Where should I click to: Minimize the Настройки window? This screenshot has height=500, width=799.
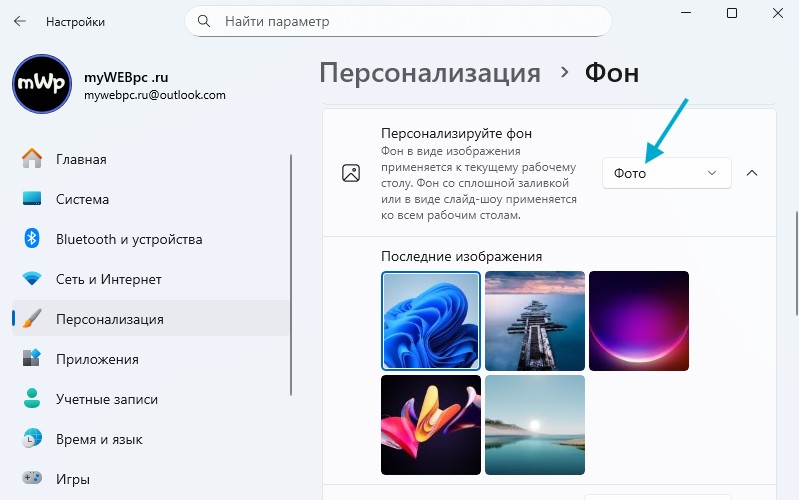686,13
